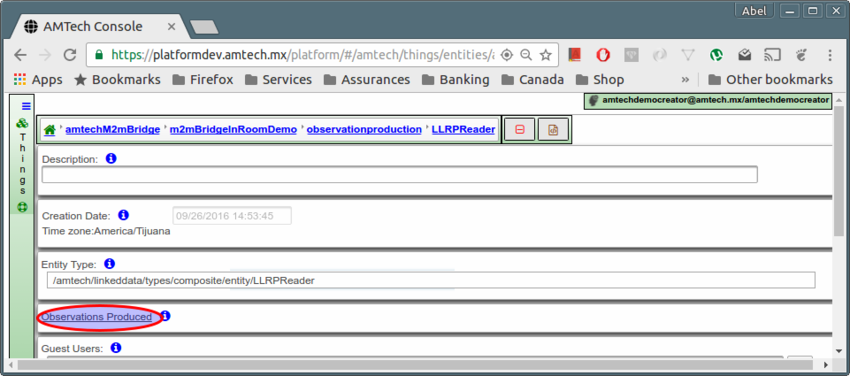Show info for Entity Type
Screen dimensions: 850x376
click(110, 264)
